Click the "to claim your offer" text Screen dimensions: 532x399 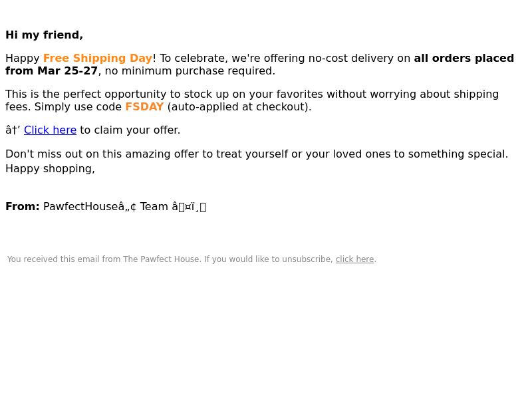click(130, 130)
